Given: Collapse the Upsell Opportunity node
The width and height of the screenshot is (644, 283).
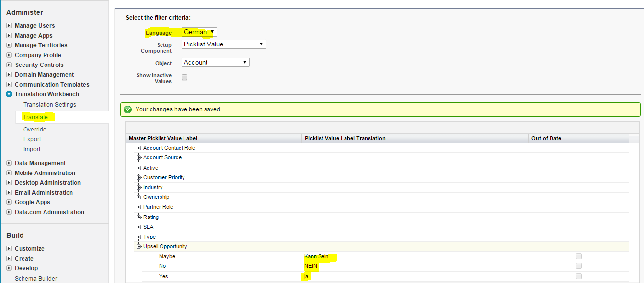Looking at the screenshot, I should pyautogui.click(x=139, y=247).
